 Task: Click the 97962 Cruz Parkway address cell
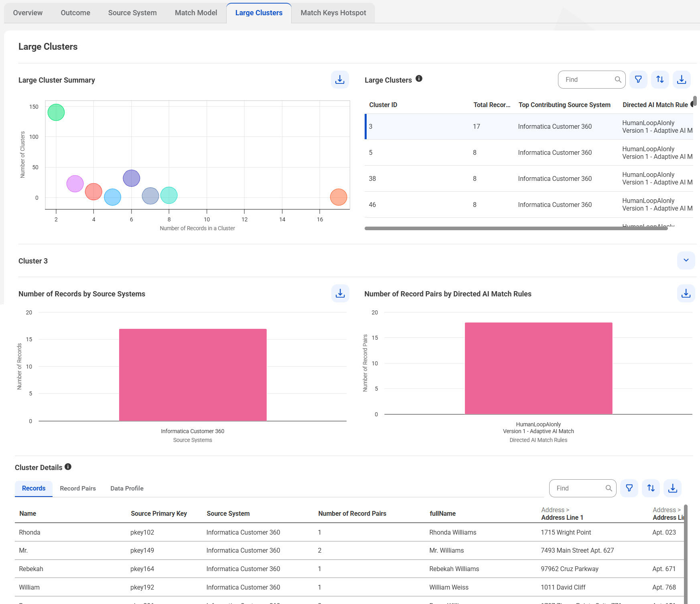click(x=570, y=569)
